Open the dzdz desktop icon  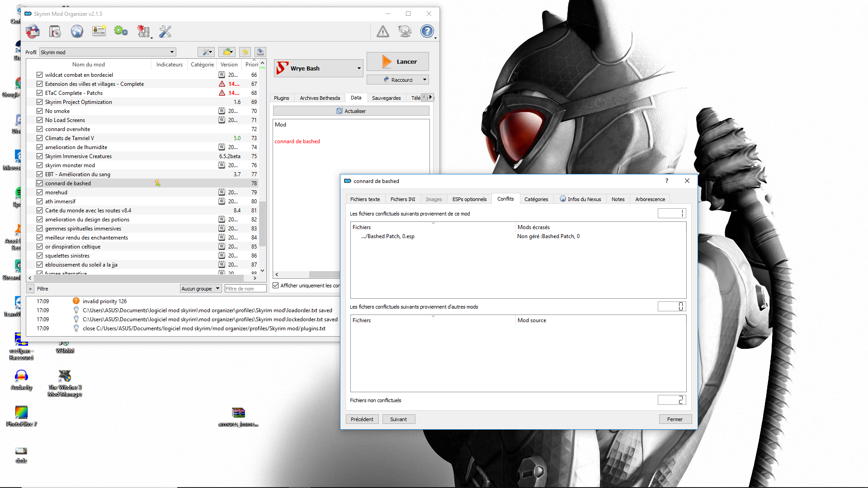point(21,455)
